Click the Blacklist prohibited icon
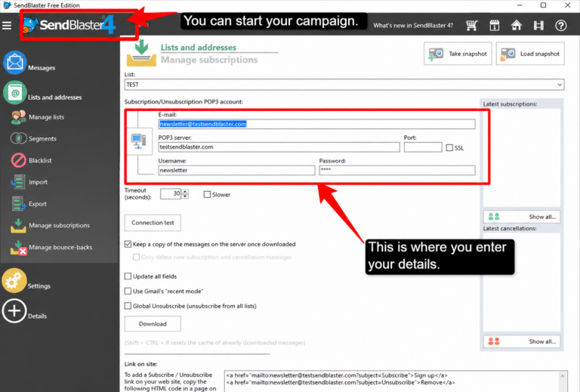The image size is (580, 392). click(18, 160)
